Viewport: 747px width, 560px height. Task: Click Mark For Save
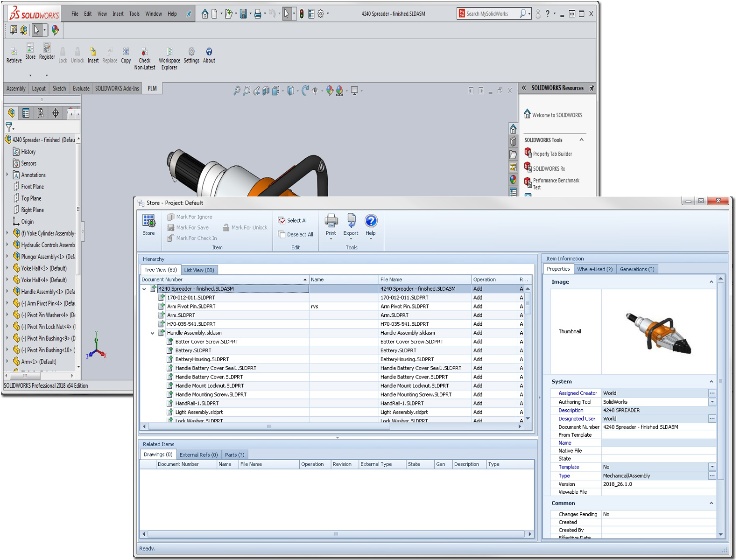[188, 228]
